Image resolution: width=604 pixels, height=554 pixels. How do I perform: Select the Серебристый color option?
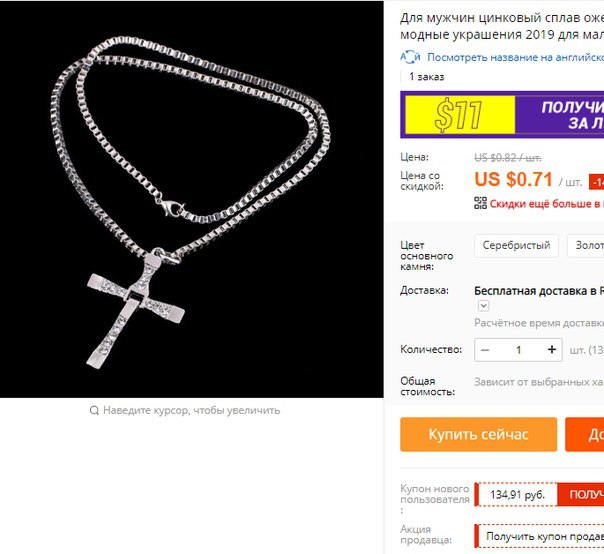(x=516, y=245)
